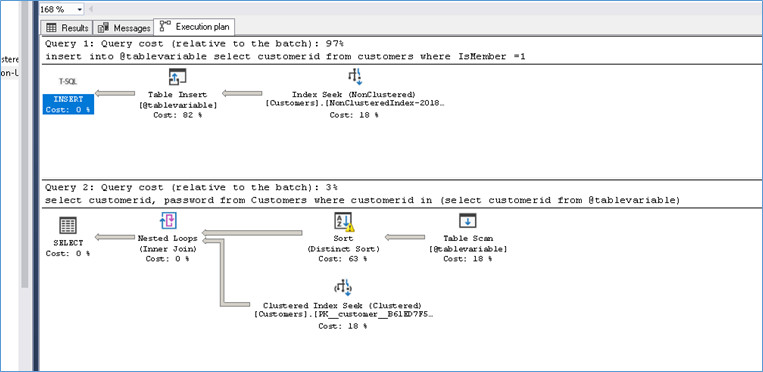Screen dimensions: 763x372
Task: Click the arrow from Table Scan to Sort
Action: tap(405, 238)
